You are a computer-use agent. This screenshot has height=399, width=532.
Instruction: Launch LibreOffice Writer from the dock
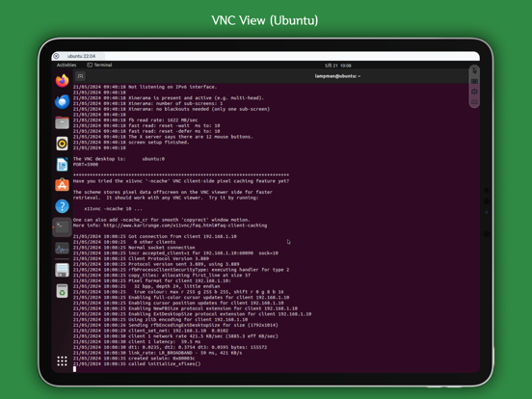point(62,165)
